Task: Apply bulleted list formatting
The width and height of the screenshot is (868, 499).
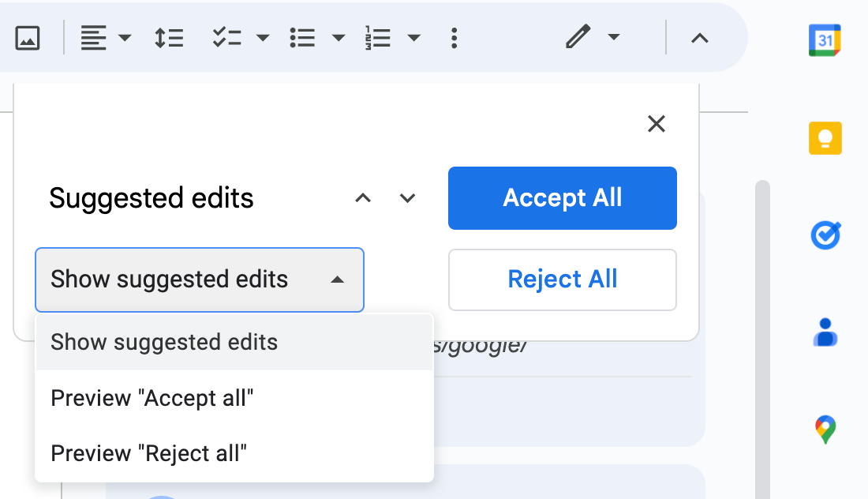Action: tap(302, 38)
